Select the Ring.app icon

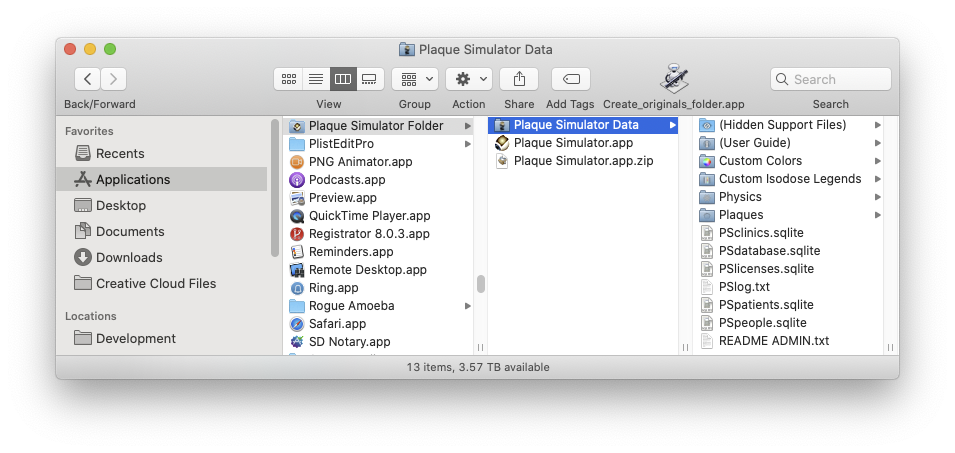[297, 287]
